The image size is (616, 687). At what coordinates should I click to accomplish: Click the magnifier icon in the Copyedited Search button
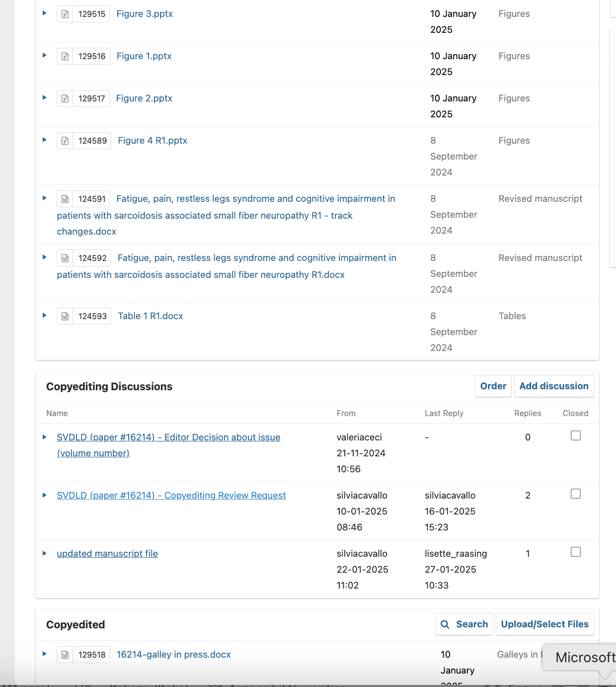(445, 624)
